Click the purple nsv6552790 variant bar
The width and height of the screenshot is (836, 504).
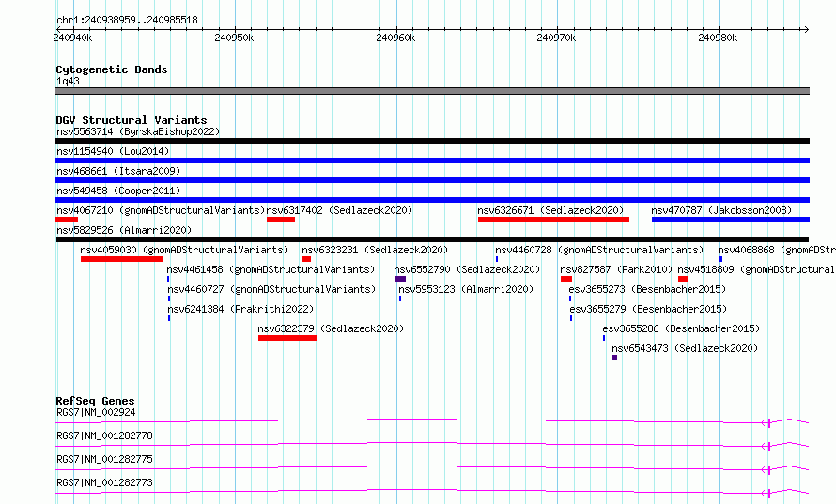point(400,279)
